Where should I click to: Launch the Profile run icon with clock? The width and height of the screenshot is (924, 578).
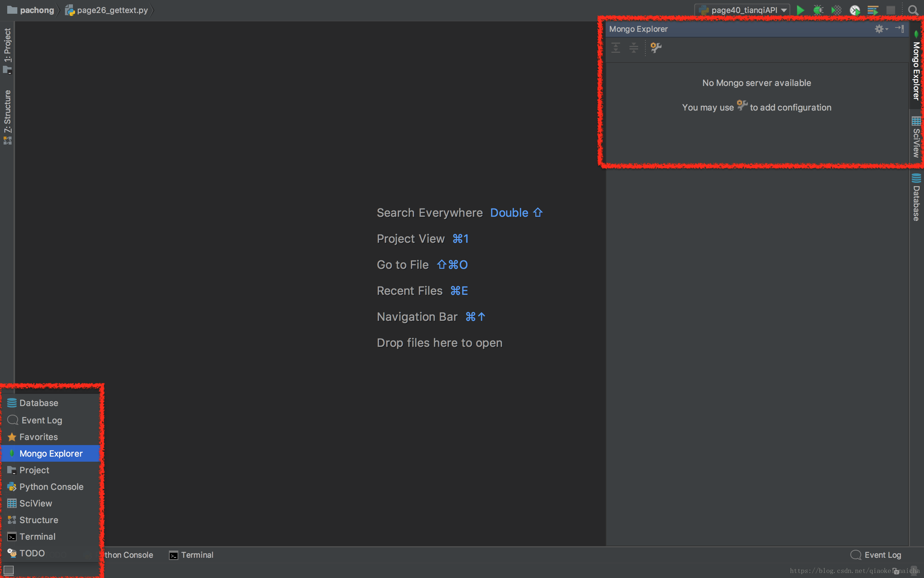pos(854,10)
